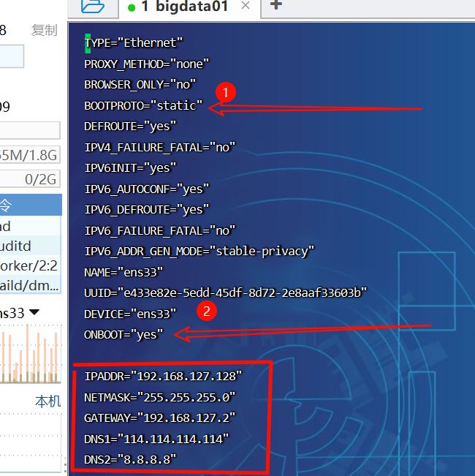Viewport: 475px width, 476px height.
Task: Click the NAME="ens33" line
Action: coord(123,272)
